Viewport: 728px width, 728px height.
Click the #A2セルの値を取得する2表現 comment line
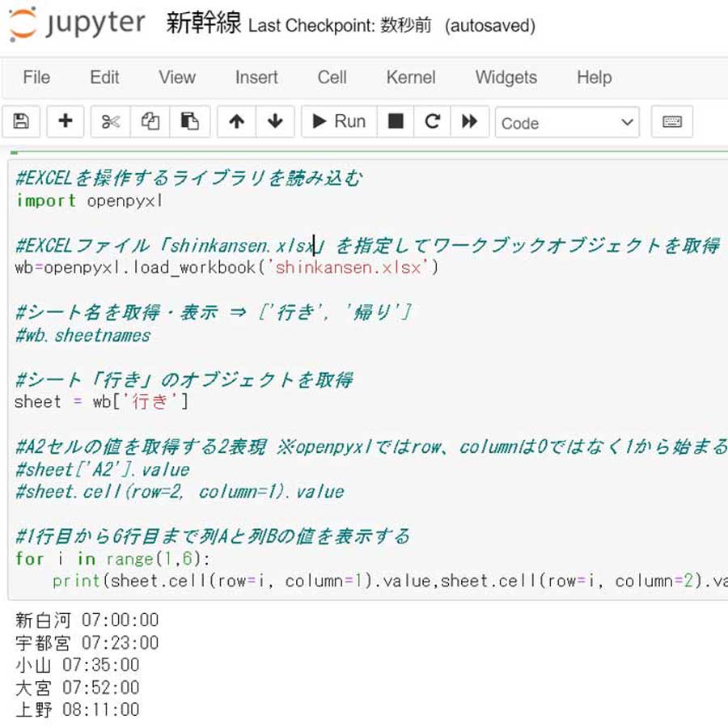click(x=371, y=447)
